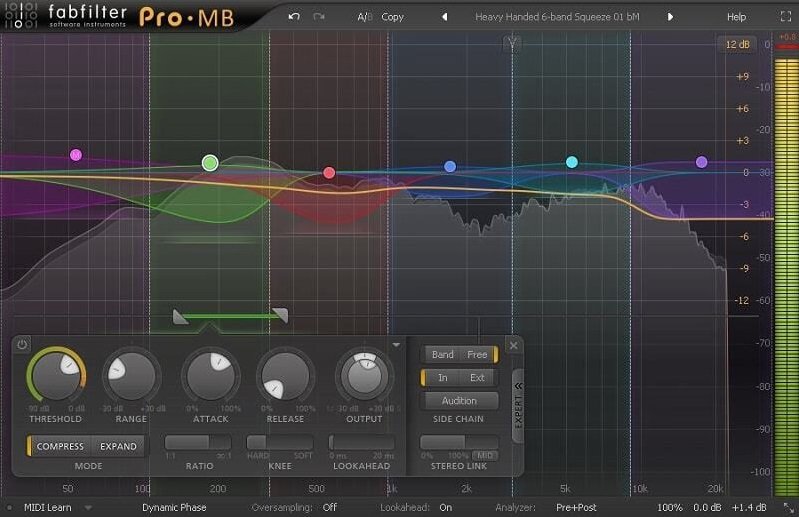This screenshot has height=517, width=799.
Task: Open the Help menu
Action: (x=736, y=17)
